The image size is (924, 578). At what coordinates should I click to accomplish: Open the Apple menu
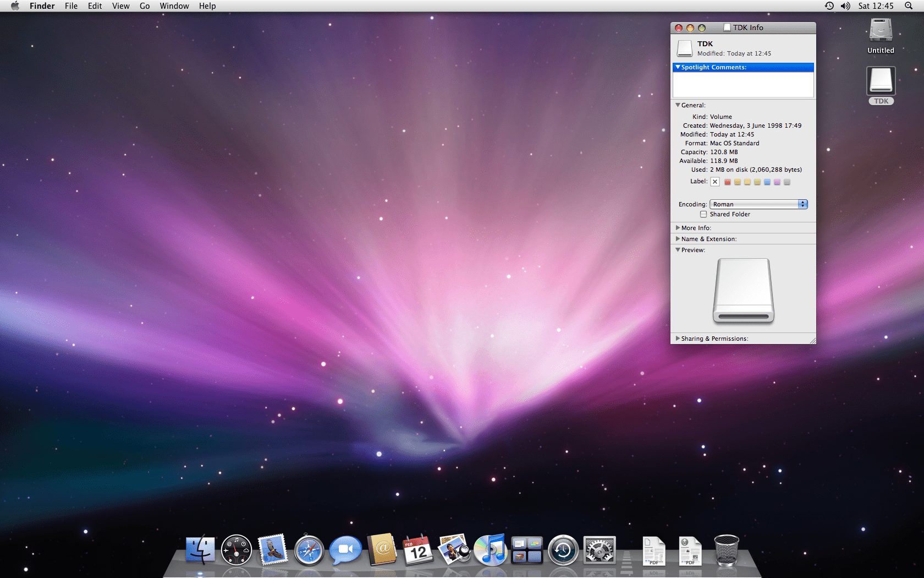tap(15, 6)
